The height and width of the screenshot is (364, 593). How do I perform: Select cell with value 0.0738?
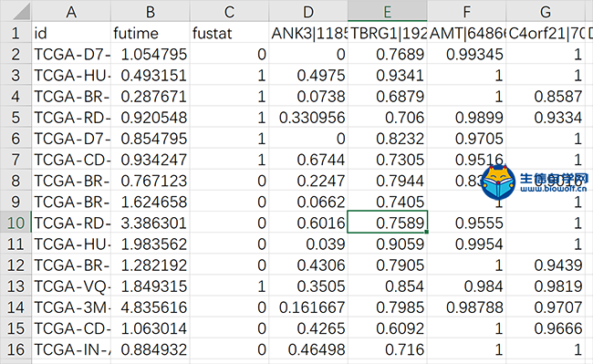pyautogui.click(x=308, y=96)
